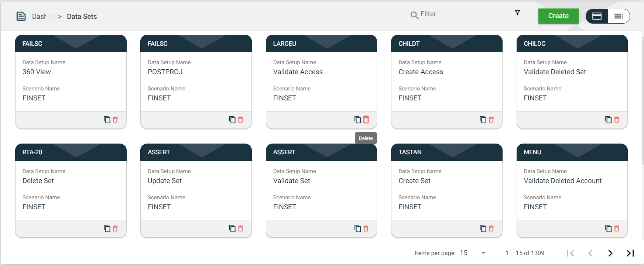Click copy icon on 360 View card
Image resolution: width=644 pixels, height=265 pixels.
click(107, 120)
